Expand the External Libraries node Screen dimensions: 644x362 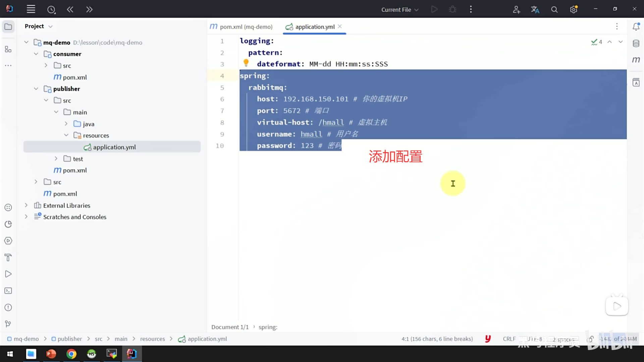pos(26,205)
